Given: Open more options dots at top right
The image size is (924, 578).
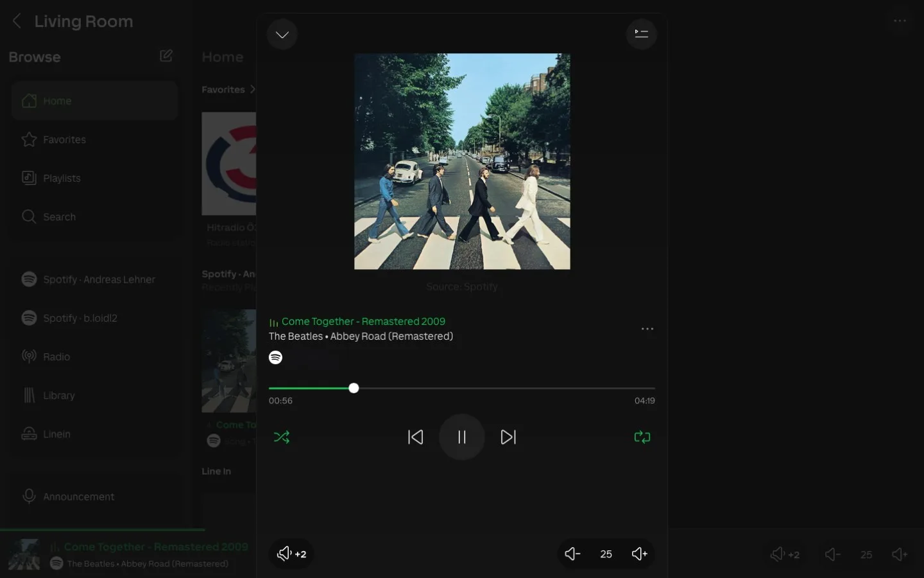Looking at the screenshot, I should click(x=900, y=21).
